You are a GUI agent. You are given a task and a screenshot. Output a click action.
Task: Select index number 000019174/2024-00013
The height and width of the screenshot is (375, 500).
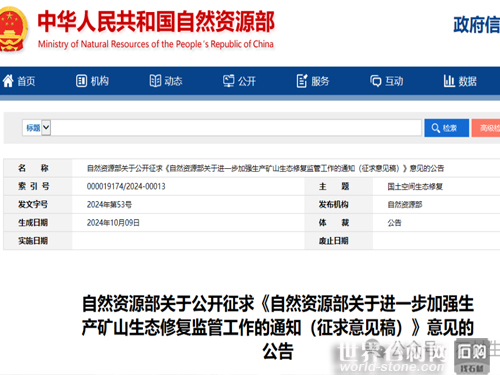[126, 186]
